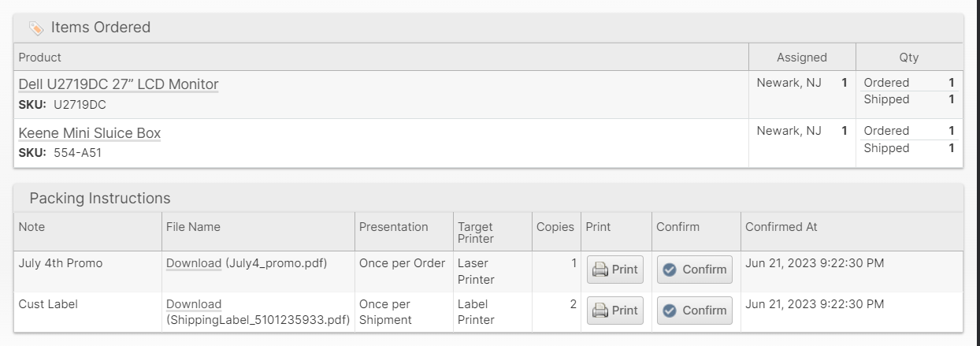Click printer icon for July 4th Promo
Image resolution: width=980 pixels, height=346 pixels.
pos(600,270)
